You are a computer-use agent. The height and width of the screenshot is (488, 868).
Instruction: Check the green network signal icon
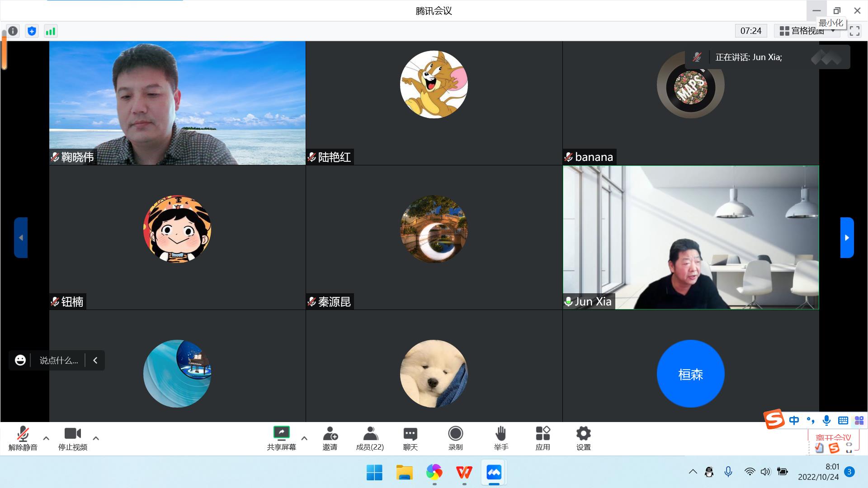[50, 31]
